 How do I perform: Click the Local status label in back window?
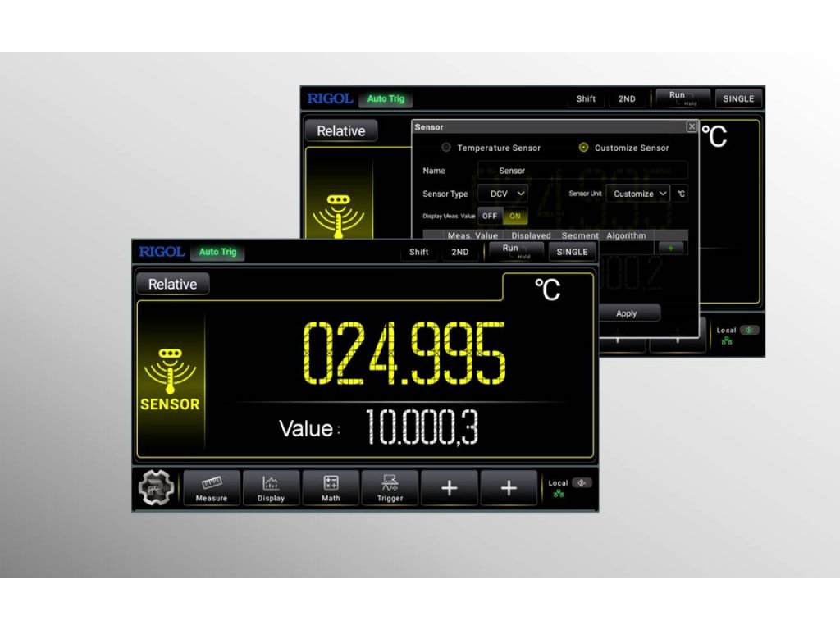click(x=726, y=330)
